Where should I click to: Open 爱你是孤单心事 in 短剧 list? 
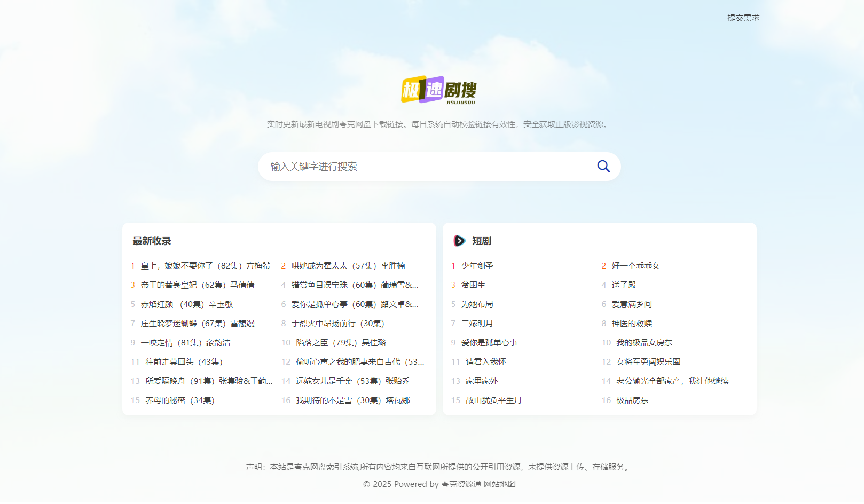(x=490, y=343)
